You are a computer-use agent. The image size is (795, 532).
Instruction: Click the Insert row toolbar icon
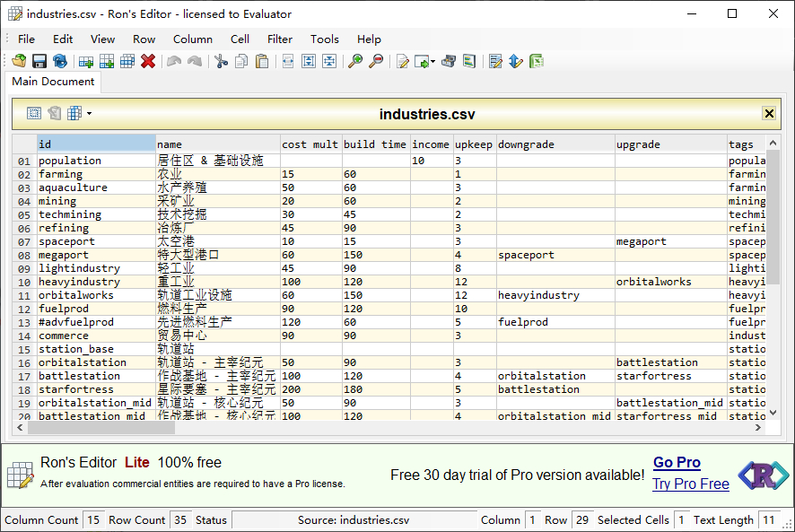(x=86, y=61)
